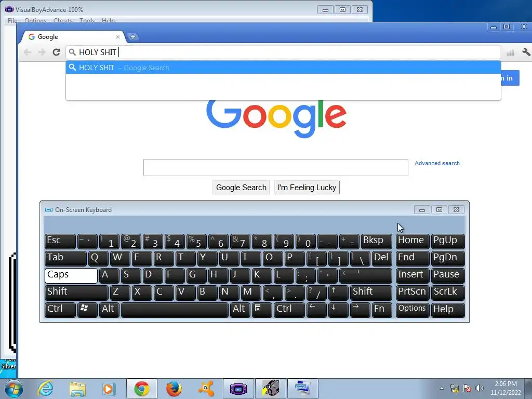Screen dimensions: 532x399
Task: Click the Esc key on On-Screen Keyboard
Action: click(60, 241)
